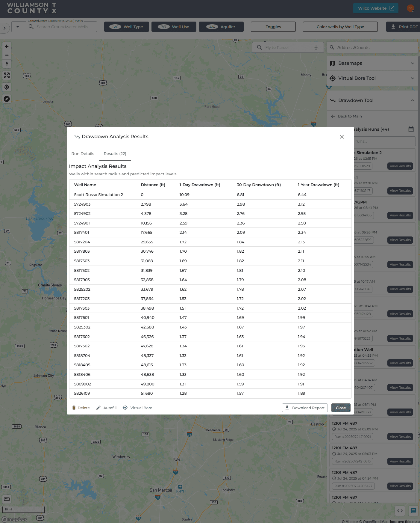Click the Virtual Bore target icon
Viewport: 420px width, 523px height.
click(125, 408)
